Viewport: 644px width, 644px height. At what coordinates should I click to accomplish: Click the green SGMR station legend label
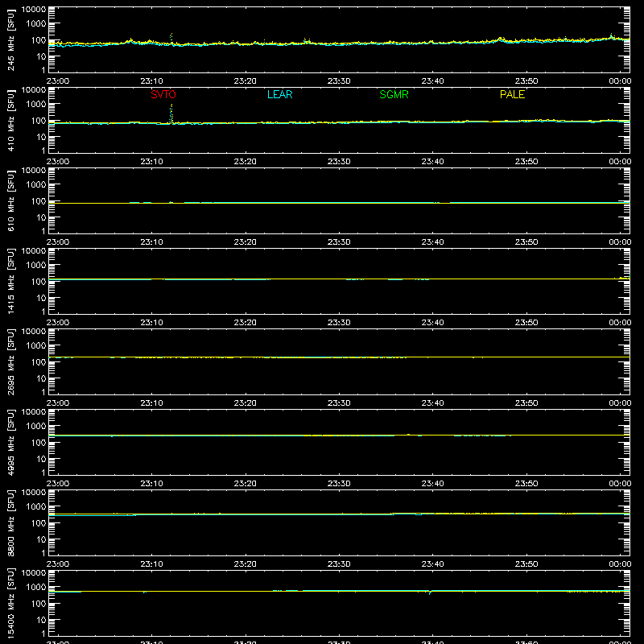click(394, 94)
